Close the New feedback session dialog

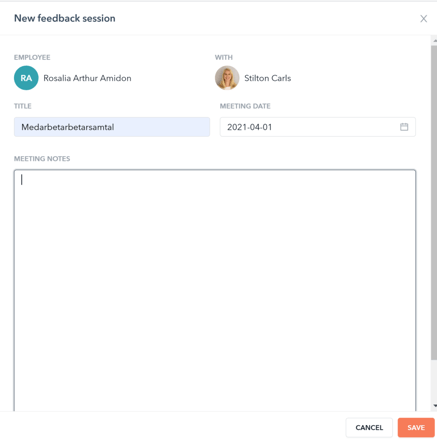(x=423, y=19)
